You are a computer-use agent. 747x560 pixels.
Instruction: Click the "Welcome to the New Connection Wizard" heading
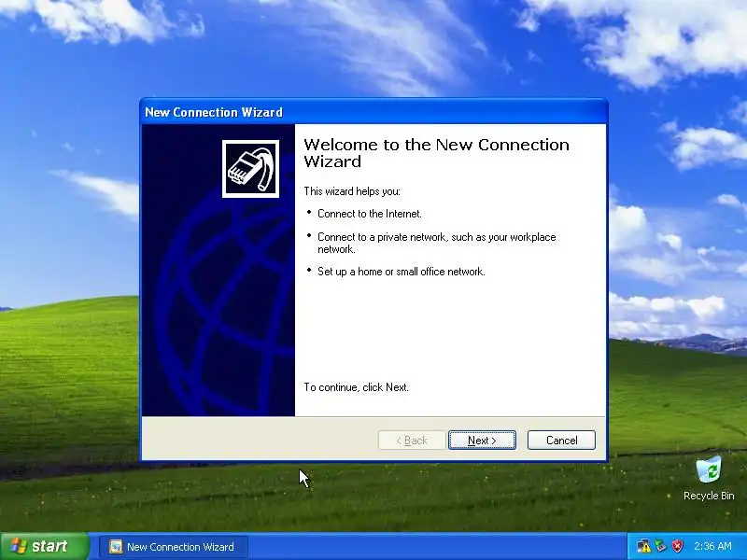pyautogui.click(x=436, y=153)
